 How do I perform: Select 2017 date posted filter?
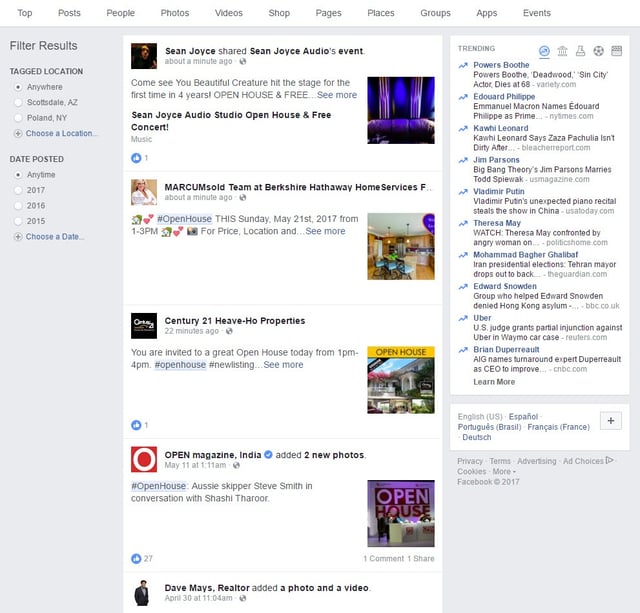[18, 190]
